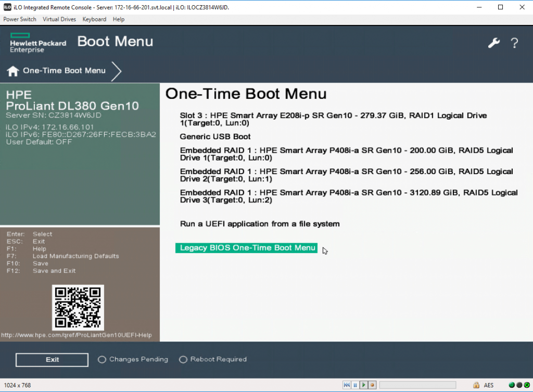Open the Keyboard menu

point(94,19)
